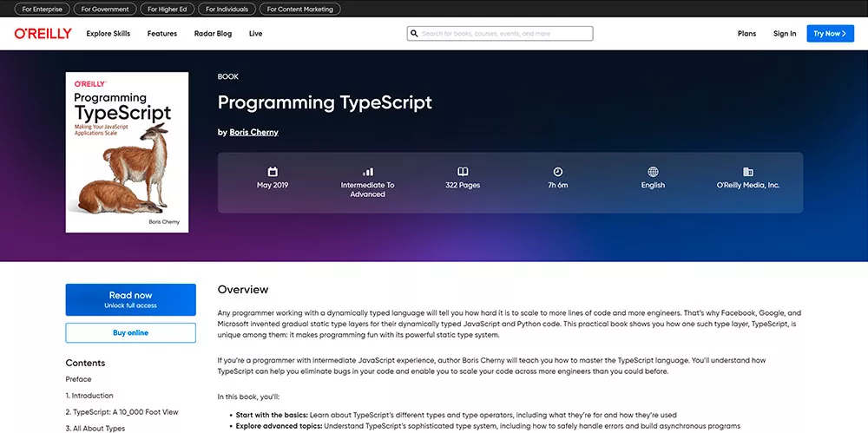Open the For Government tab
The height and width of the screenshot is (433, 868).
105,9
